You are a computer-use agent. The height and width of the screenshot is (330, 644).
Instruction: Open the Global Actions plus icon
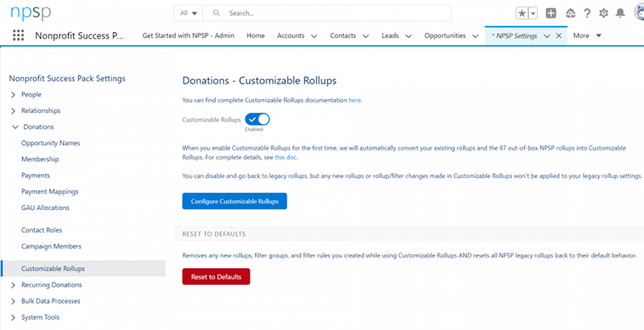point(551,13)
